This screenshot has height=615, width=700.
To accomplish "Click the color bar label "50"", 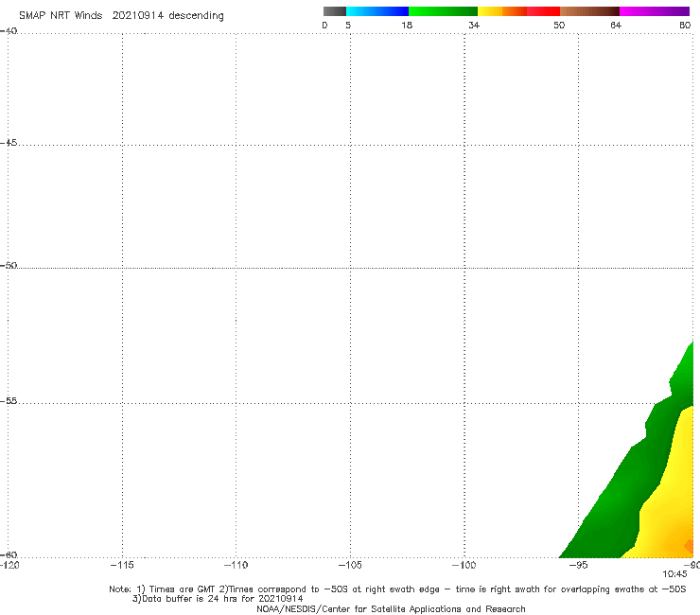I will tap(559, 25).
